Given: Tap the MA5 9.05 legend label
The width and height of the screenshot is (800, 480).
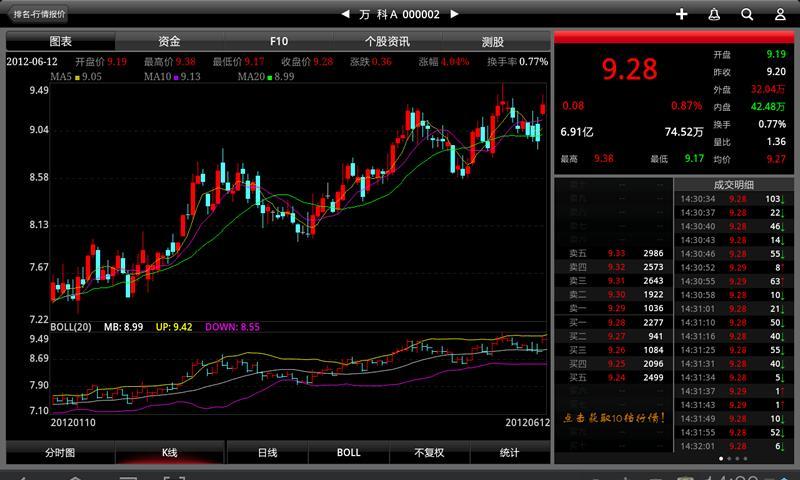Looking at the screenshot, I should (76, 77).
